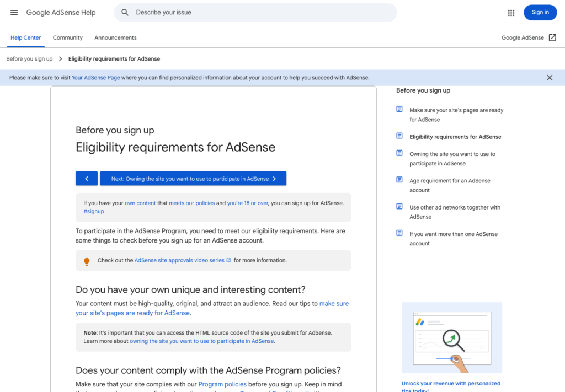The width and height of the screenshot is (565, 392).
Task: Open the you're 18 or over link
Action: pos(248,203)
